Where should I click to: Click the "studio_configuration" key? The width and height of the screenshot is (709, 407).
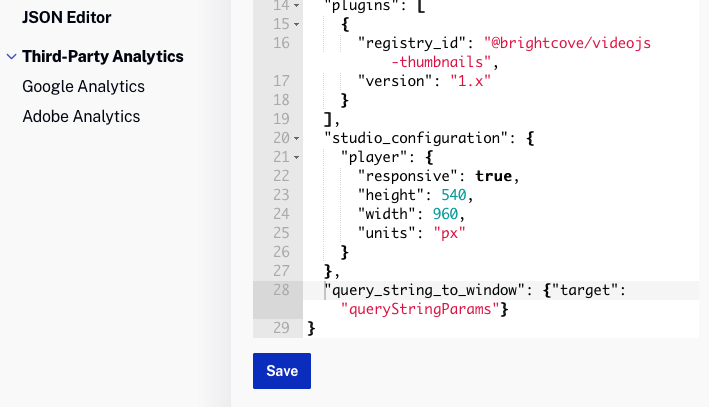pyautogui.click(x=416, y=138)
